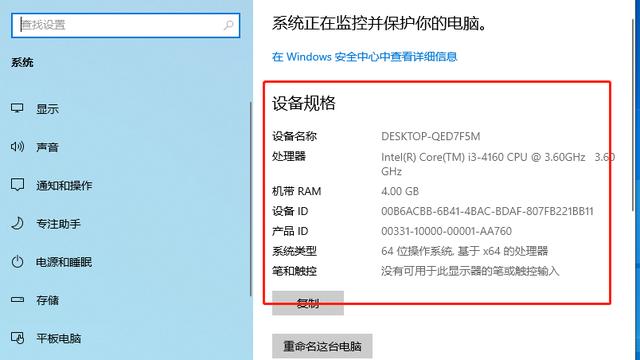Click the speaker icon for Sound

[x=17, y=146]
